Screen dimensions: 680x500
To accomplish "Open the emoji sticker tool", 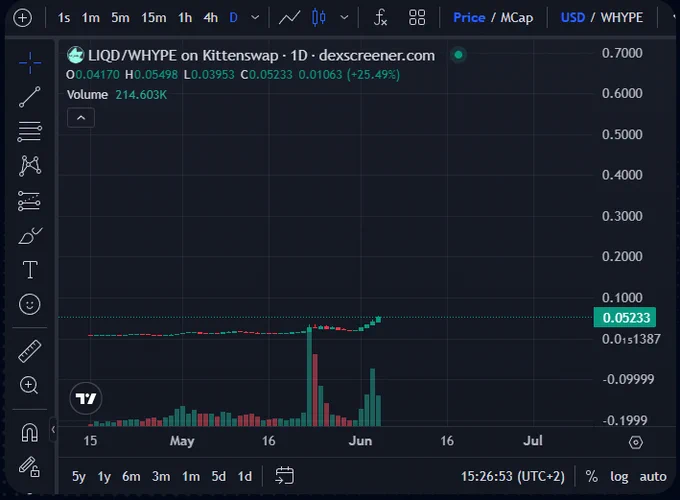I will tap(29, 304).
